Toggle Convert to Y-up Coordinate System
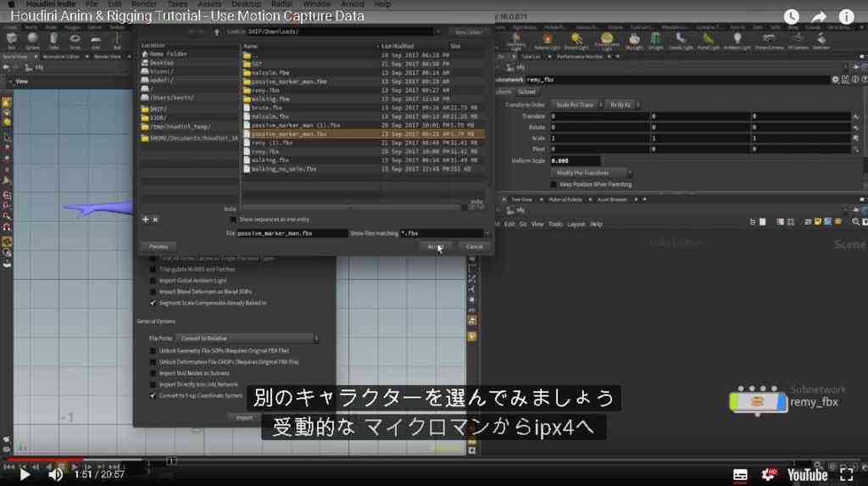Viewport: 868px width, 486px height. [153, 396]
